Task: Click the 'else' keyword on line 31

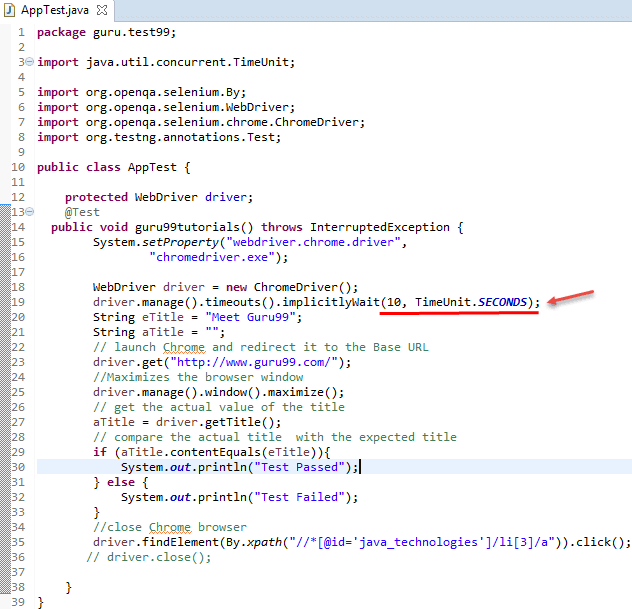Action: point(121,482)
